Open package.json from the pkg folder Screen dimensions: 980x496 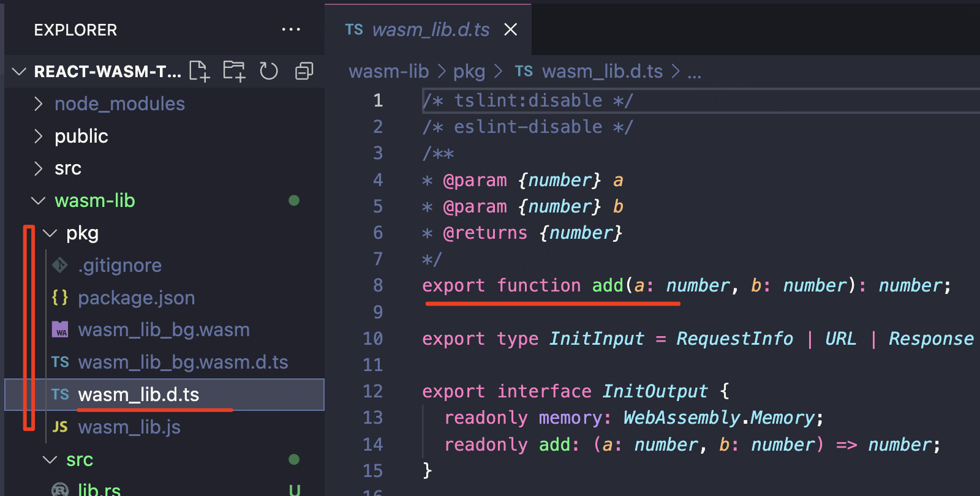(136, 298)
